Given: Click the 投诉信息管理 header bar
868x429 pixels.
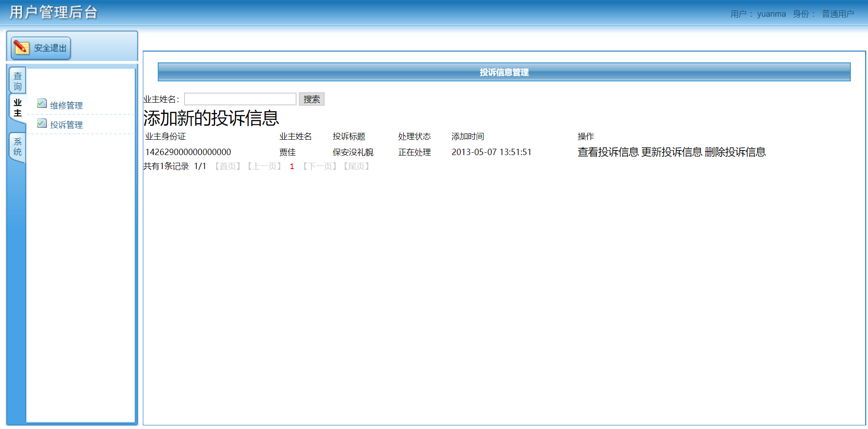Looking at the screenshot, I should tap(504, 72).
